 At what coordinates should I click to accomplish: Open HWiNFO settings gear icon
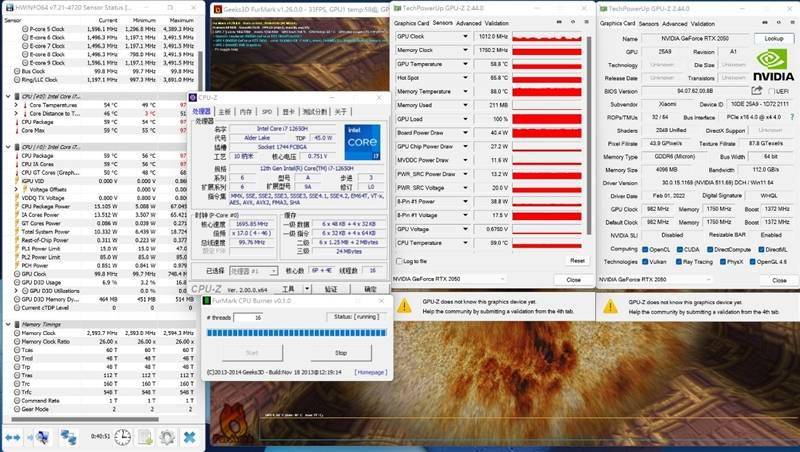pyautogui.click(x=167, y=437)
